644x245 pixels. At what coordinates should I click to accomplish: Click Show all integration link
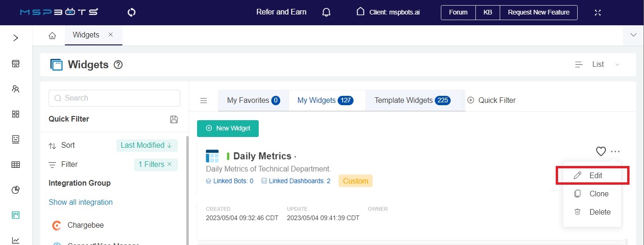(x=81, y=202)
